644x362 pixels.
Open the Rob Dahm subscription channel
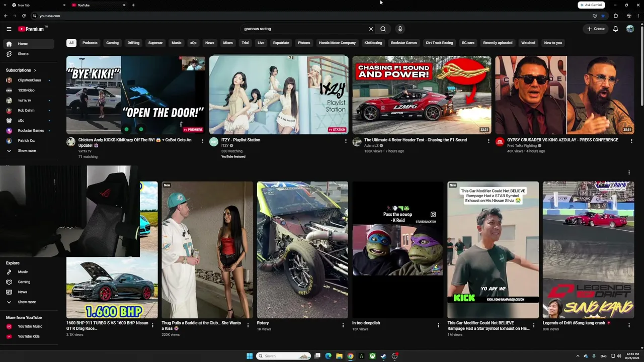[29, 111]
